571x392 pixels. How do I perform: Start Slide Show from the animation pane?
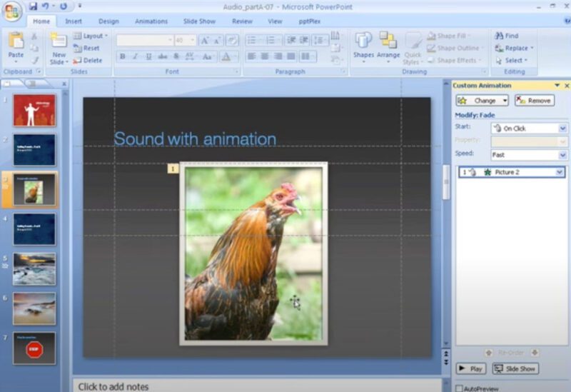click(x=515, y=368)
